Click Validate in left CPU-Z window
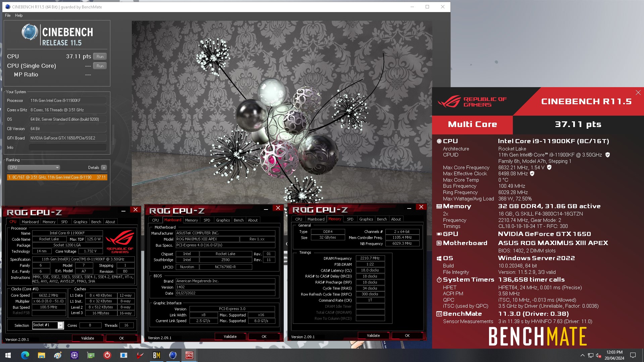Screen dimensions: 644x362 [x=88, y=338]
